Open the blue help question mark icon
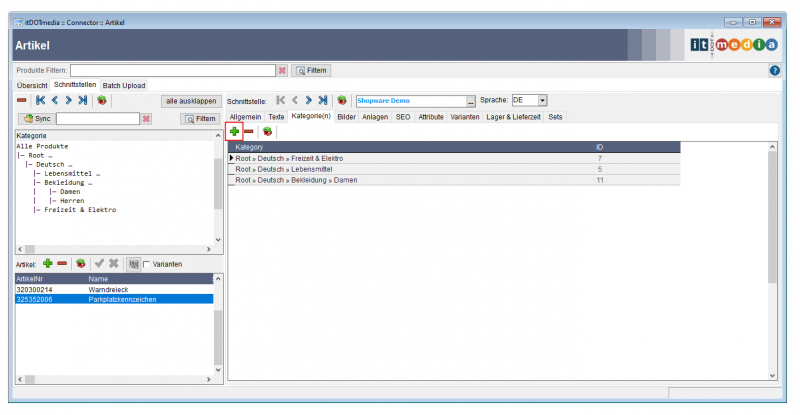 click(774, 71)
